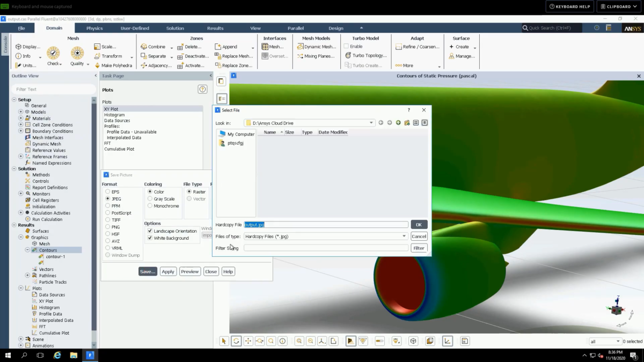This screenshot has width=644, height=362.
Task: Click the help question icon in Task Page
Action: click(202, 90)
